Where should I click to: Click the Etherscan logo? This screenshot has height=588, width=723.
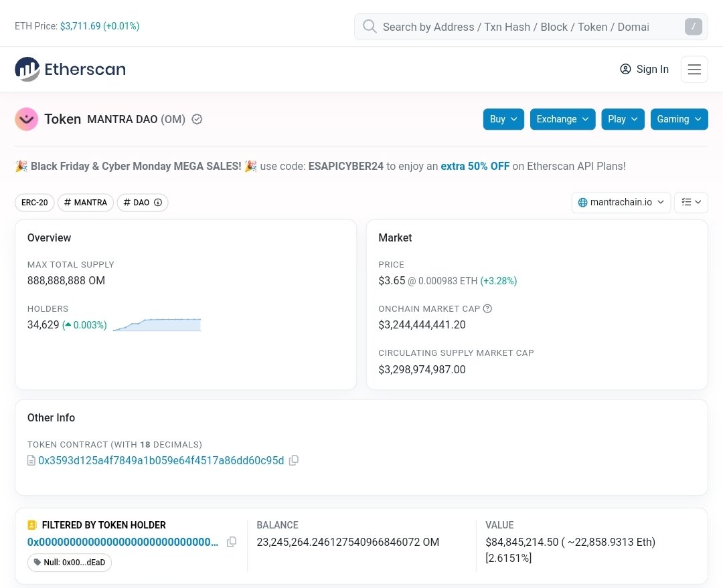point(70,69)
